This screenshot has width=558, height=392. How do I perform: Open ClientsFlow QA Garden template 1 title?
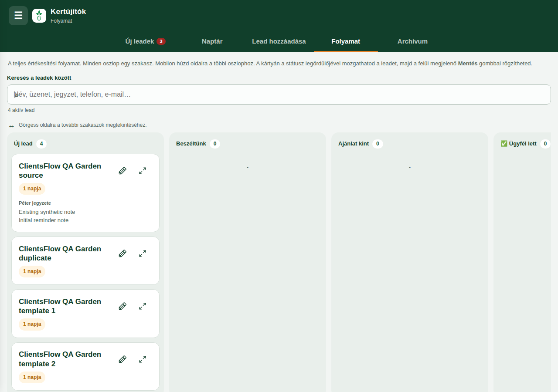point(60,306)
